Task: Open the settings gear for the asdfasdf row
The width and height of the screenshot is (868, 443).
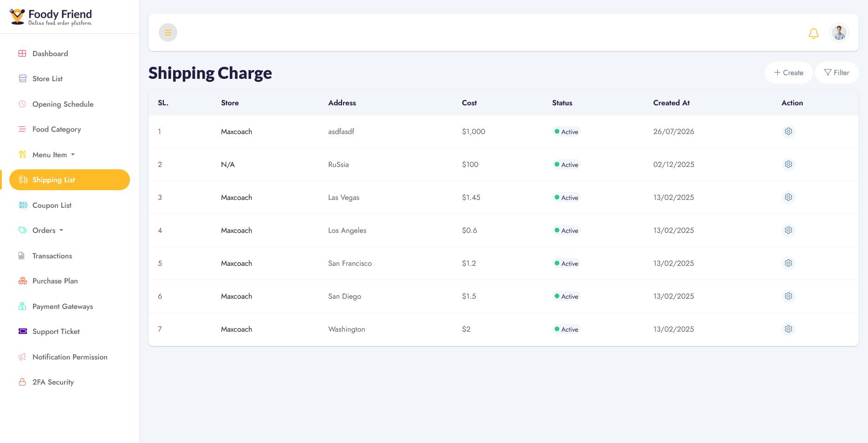Action: pos(788,132)
